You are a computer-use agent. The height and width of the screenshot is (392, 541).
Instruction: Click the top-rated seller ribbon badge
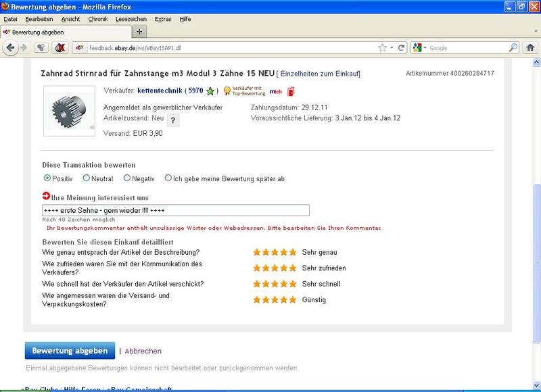tap(245, 91)
